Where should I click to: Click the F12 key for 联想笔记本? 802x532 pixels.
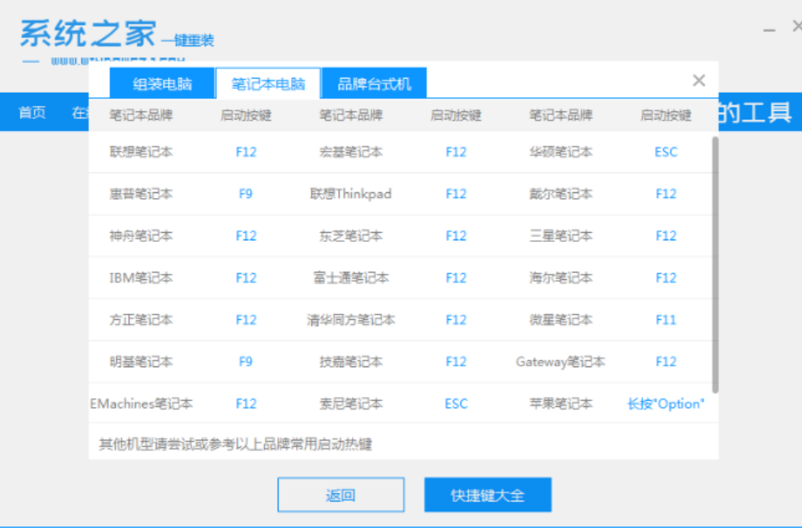[x=246, y=152]
